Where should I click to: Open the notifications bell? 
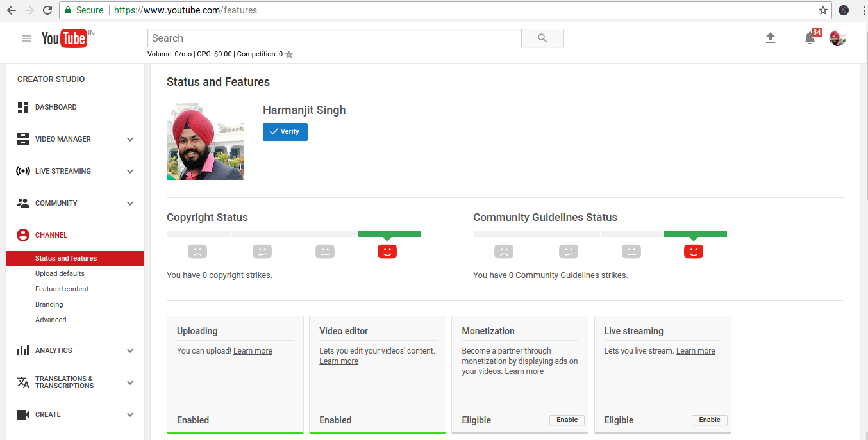pyautogui.click(x=810, y=38)
